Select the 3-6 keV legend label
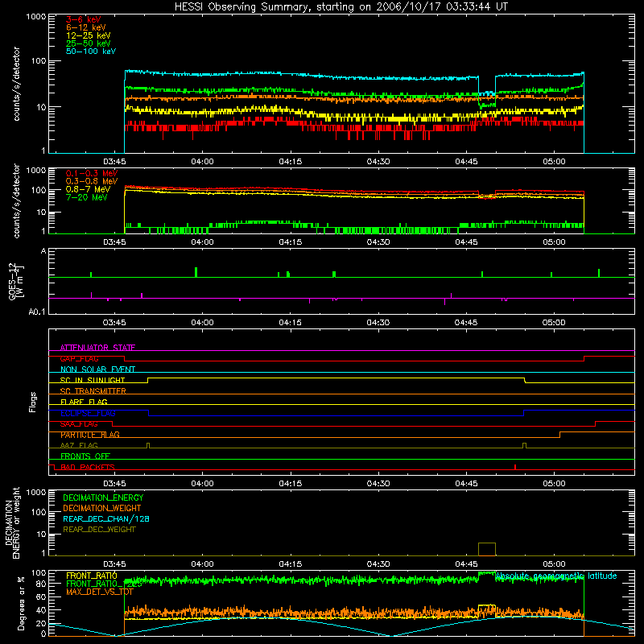The image size is (644, 644). [x=84, y=19]
